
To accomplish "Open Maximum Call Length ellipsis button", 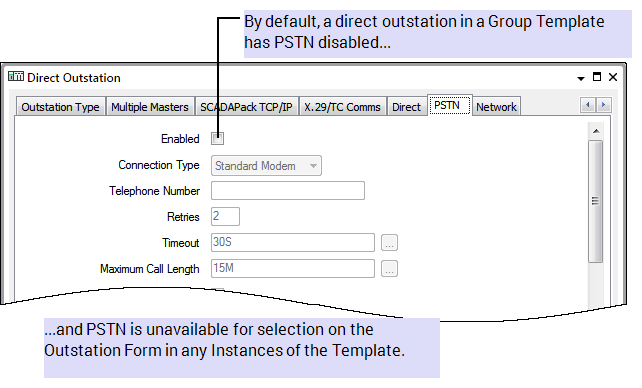I will point(389,269).
